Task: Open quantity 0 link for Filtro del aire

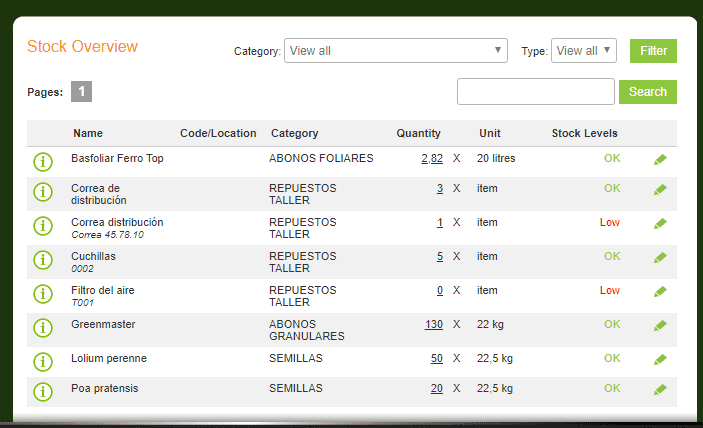Action: pyautogui.click(x=440, y=290)
